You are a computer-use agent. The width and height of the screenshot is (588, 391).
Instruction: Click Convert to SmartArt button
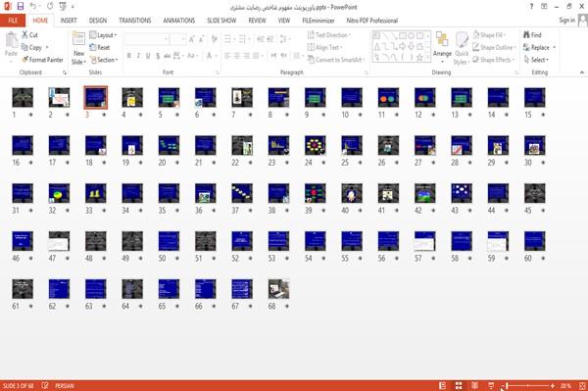tap(335, 60)
